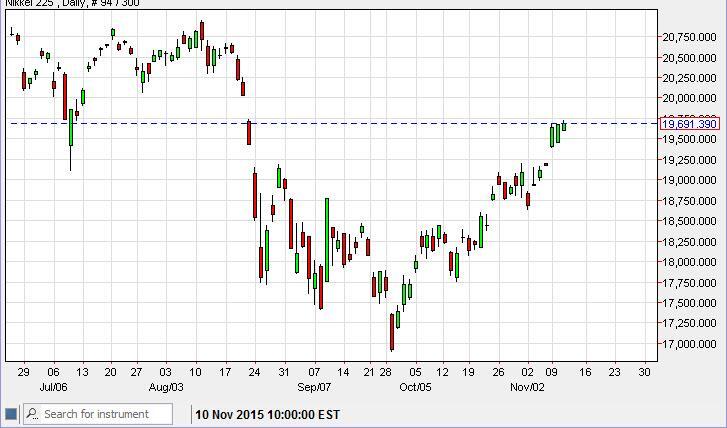Select the Nov/02 date axis label
The width and height of the screenshot is (727, 428).
coord(526,386)
